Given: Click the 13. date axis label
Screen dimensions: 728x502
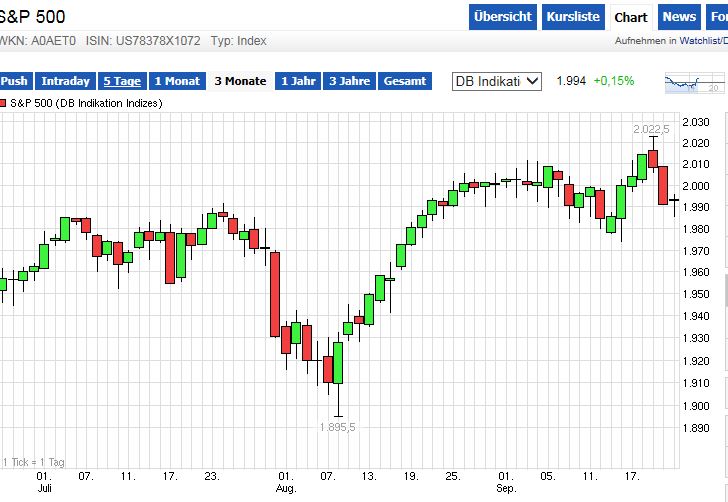Looking at the screenshot, I should tap(369, 476).
